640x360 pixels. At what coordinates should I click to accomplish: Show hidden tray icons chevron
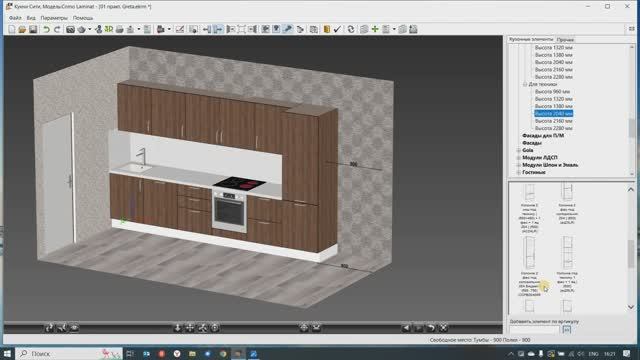click(511, 353)
